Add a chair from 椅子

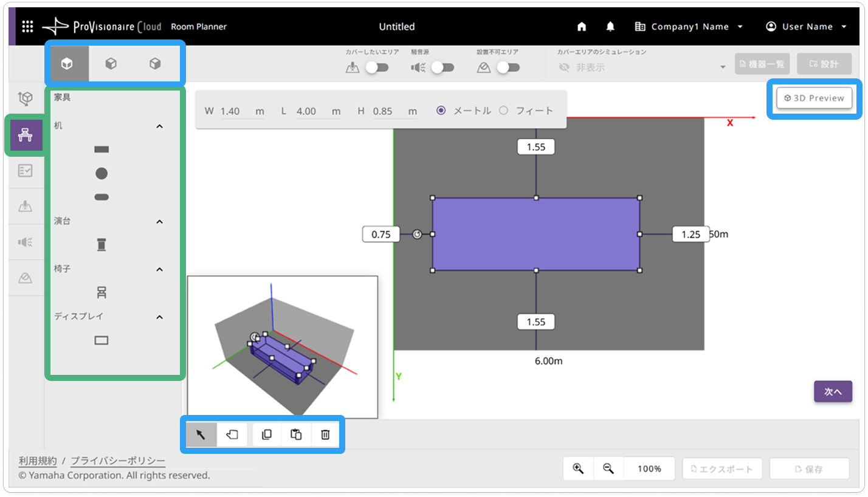102,292
